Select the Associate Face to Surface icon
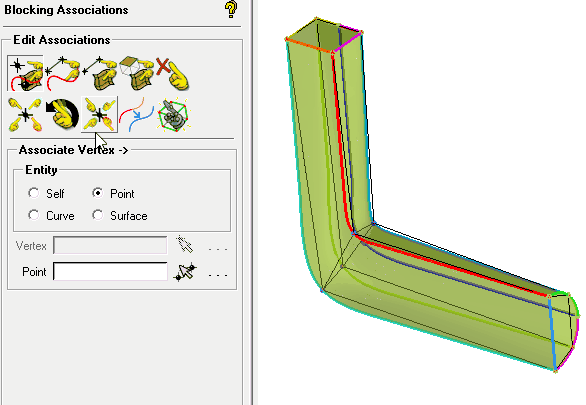Viewport: 586px width, 405px height. pos(136,74)
